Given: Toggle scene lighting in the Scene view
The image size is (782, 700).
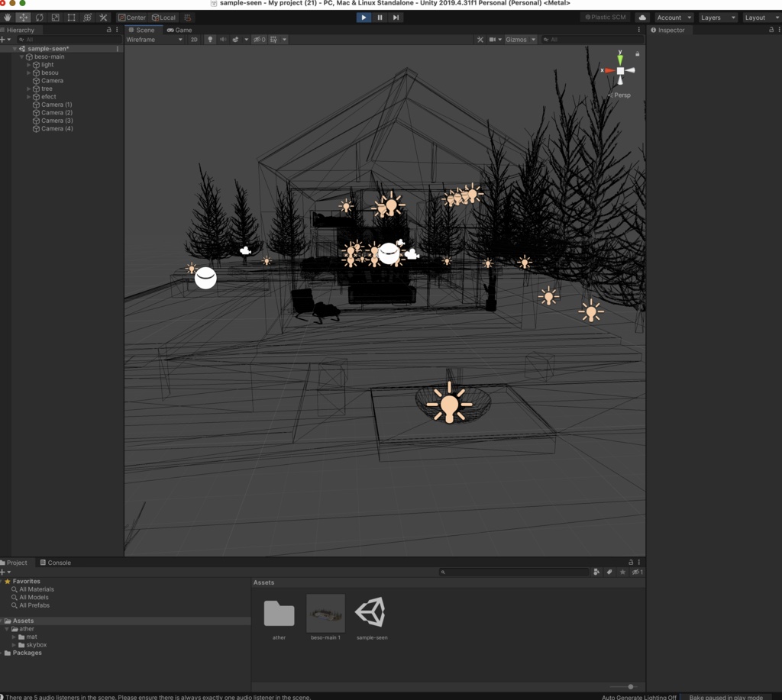Looking at the screenshot, I should point(210,39).
